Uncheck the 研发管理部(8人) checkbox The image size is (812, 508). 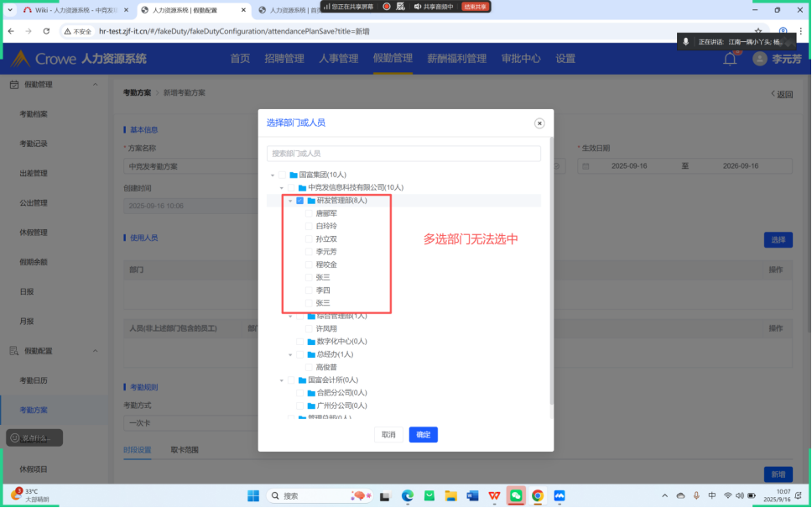299,201
